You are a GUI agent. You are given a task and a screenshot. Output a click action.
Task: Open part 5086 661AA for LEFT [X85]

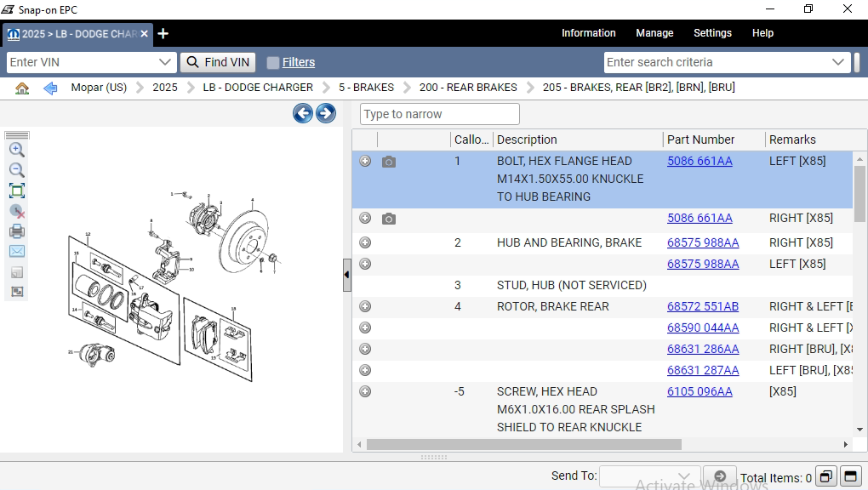click(x=700, y=161)
